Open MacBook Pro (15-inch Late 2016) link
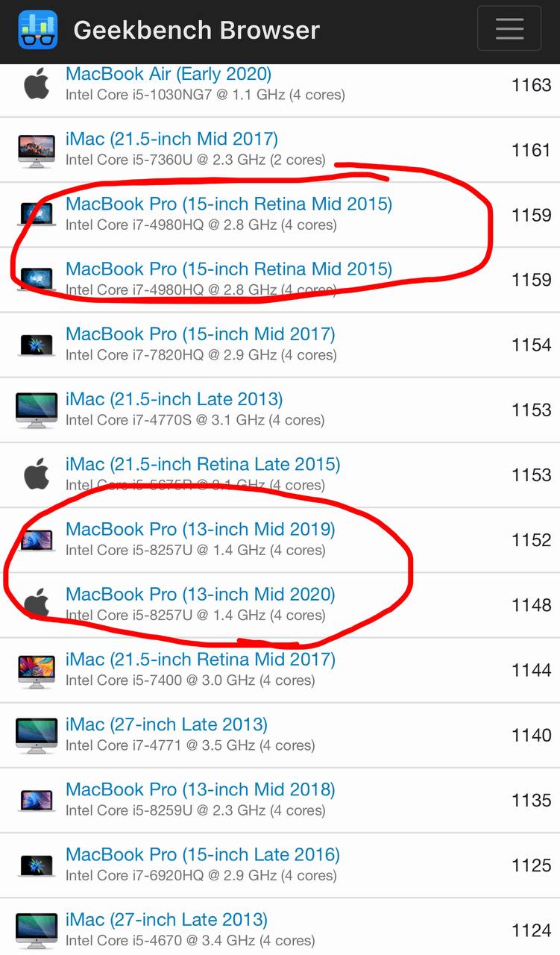Image resolution: width=560 pixels, height=955 pixels. pos(203,854)
